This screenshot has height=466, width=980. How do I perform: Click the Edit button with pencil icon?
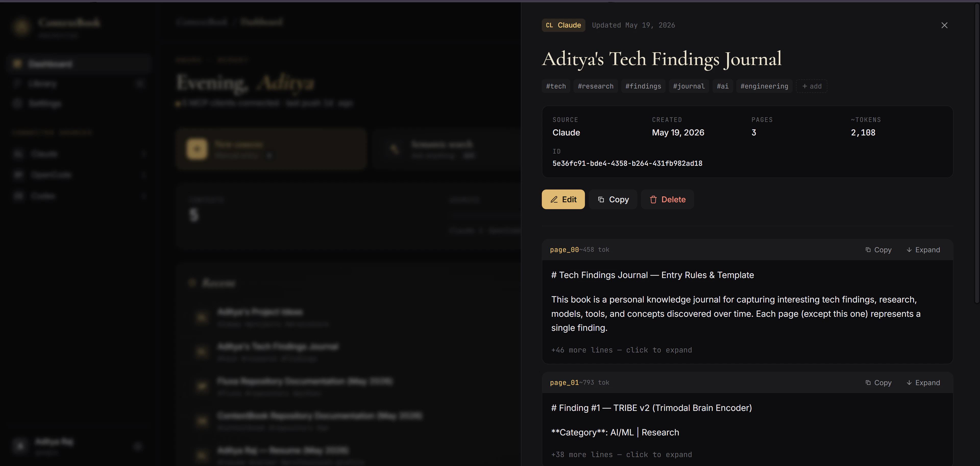563,199
